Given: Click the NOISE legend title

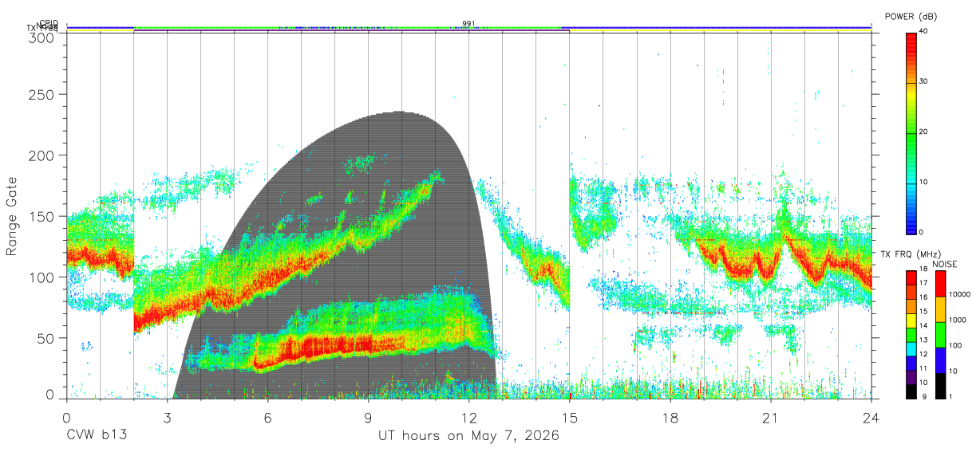Looking at the screenshot, I should pos(944,264).
